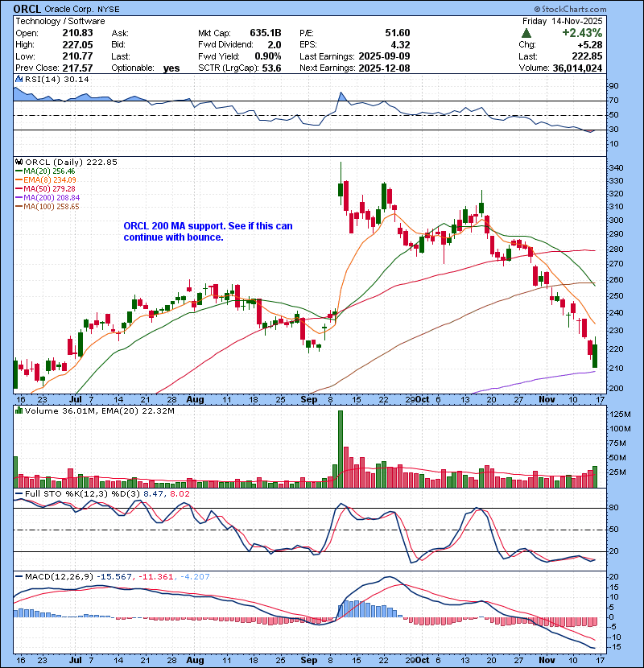Click the blue ORCL 200 MA support annotation
The width and height of the screenshot is (644, 668).
click(x=208, y=231)
